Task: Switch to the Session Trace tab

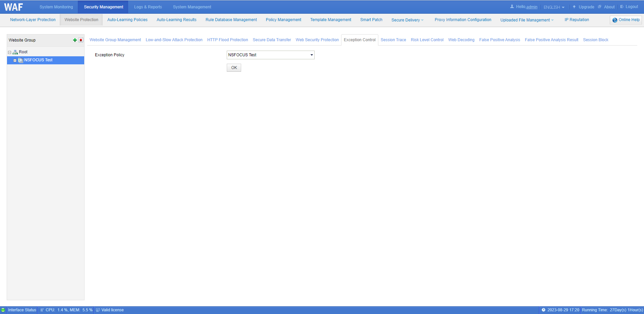Action: coord(393,40)
